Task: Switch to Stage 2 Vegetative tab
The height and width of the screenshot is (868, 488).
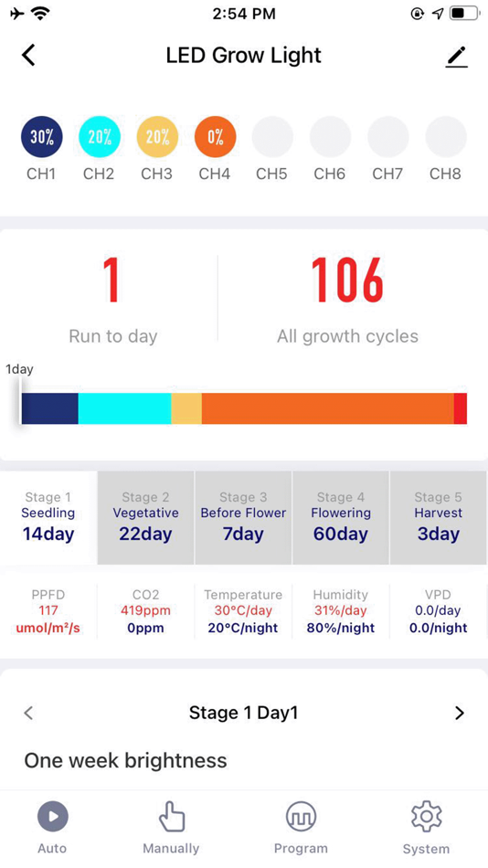Action: (145, 517)
